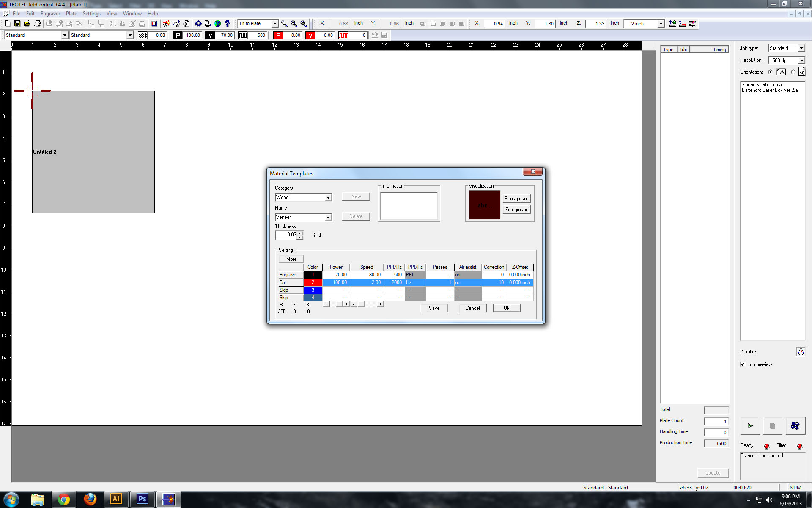Expand the Wood category dropdown
This screenshot has height=508, width=812.
click(328, 197)
